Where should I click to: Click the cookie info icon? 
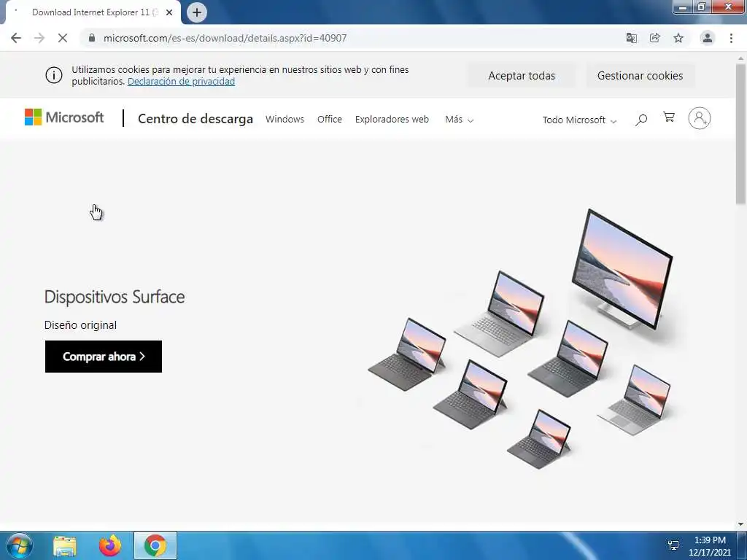pyautogui.click(x=54, y=75)
